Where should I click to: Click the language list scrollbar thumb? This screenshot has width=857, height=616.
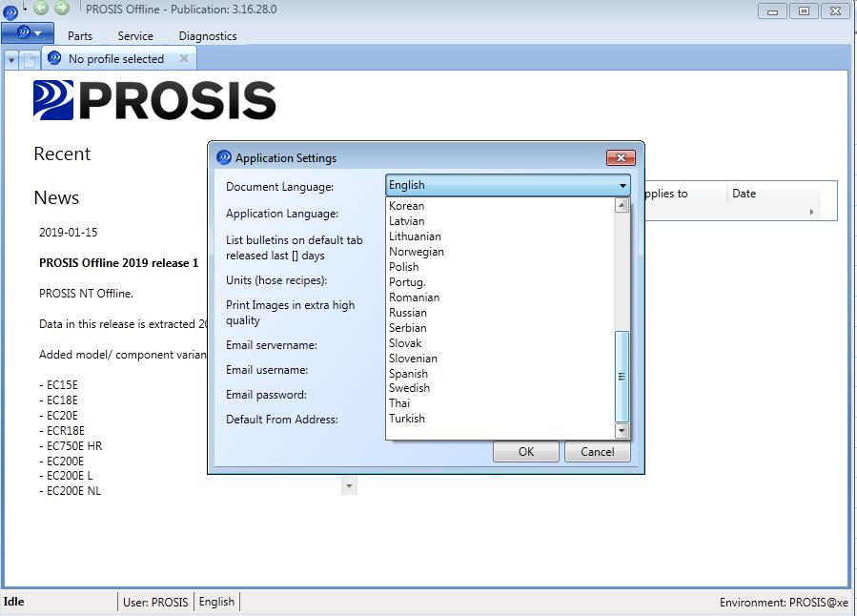coord(622,376)
